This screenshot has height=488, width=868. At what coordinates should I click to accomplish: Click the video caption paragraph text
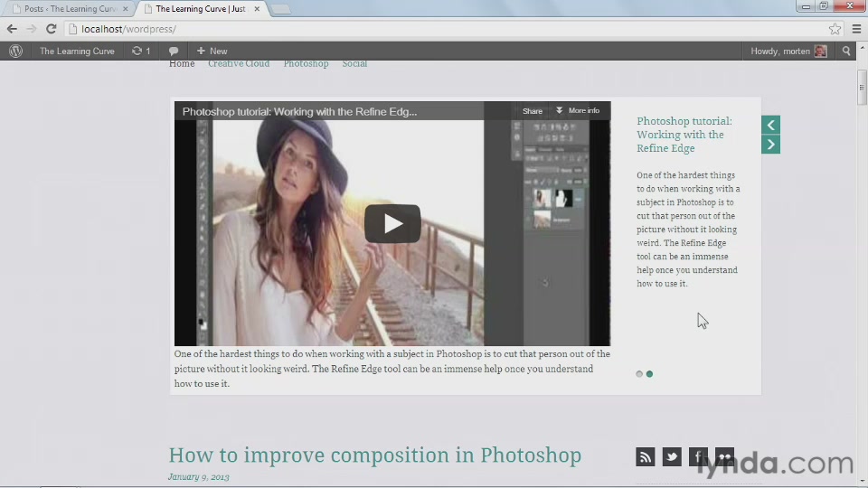pyautogui.click(x=392, y=369)
